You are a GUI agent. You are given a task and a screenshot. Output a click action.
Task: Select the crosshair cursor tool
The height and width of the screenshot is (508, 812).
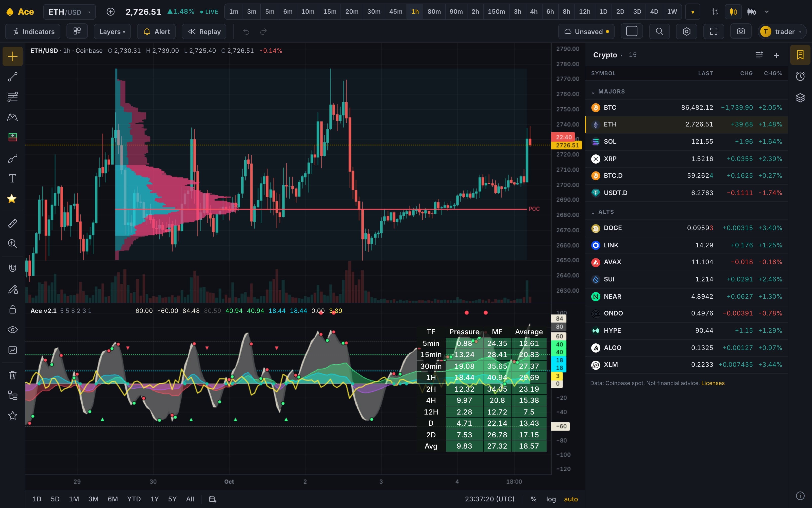point(12,56)
